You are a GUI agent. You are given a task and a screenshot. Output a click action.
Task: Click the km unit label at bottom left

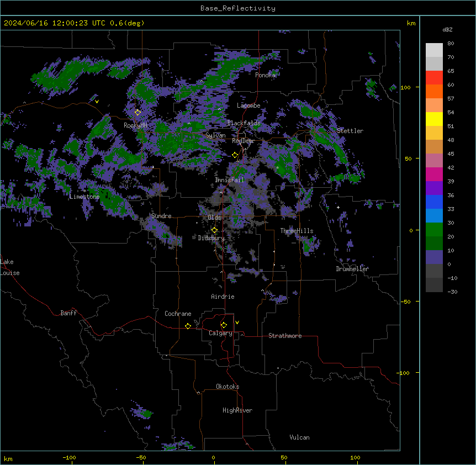point(8,459)
